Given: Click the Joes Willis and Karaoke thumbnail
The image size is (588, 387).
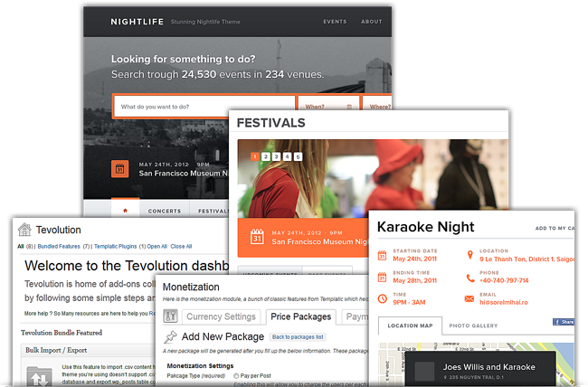Looking at the screenshot, I should [x=424, y=372].
